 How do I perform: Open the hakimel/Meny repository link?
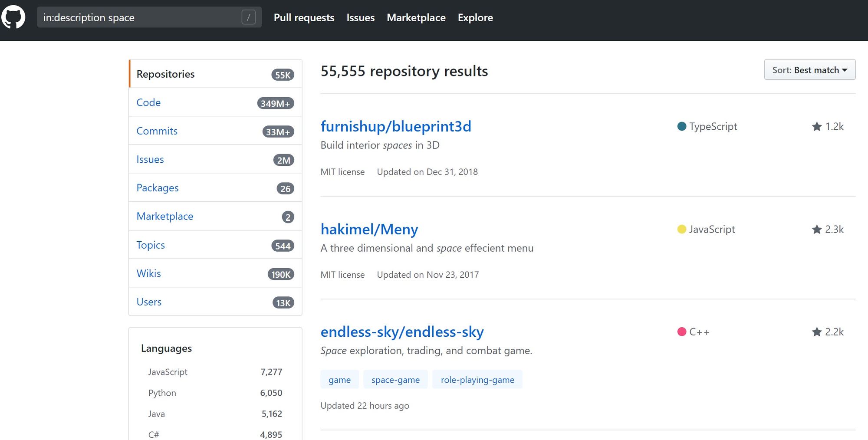pyautogui.click(x=369, y=229)
